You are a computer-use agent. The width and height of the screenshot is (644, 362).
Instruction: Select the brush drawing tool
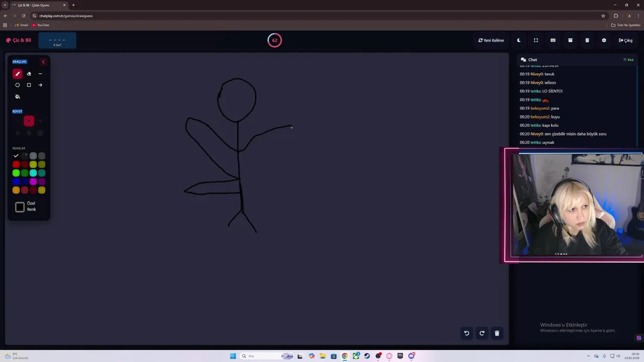(x=18, y=74)
